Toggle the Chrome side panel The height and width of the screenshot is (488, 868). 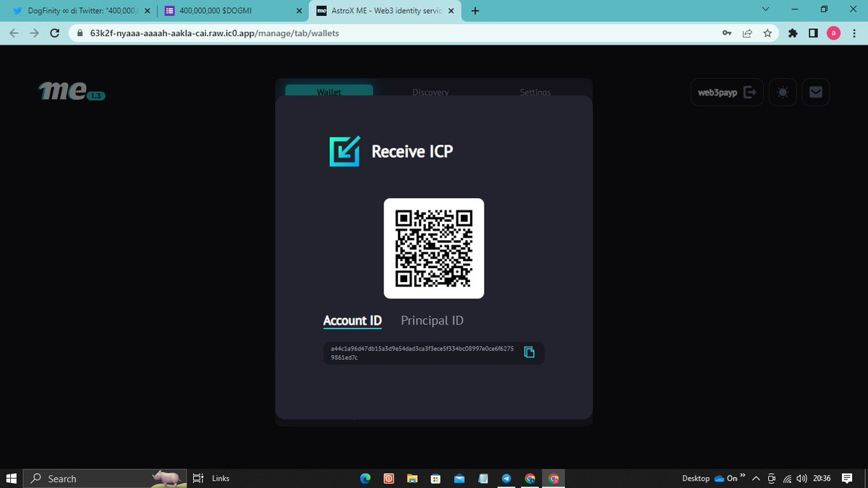point(813,33)
